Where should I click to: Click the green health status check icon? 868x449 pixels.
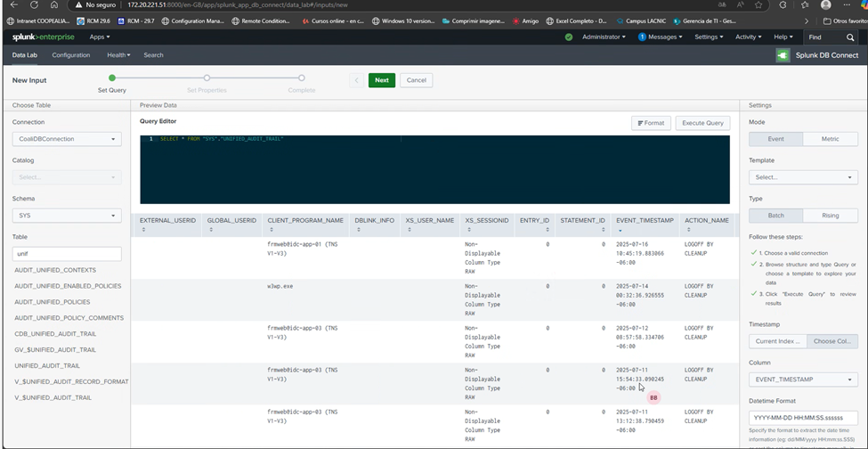[569, 37]
